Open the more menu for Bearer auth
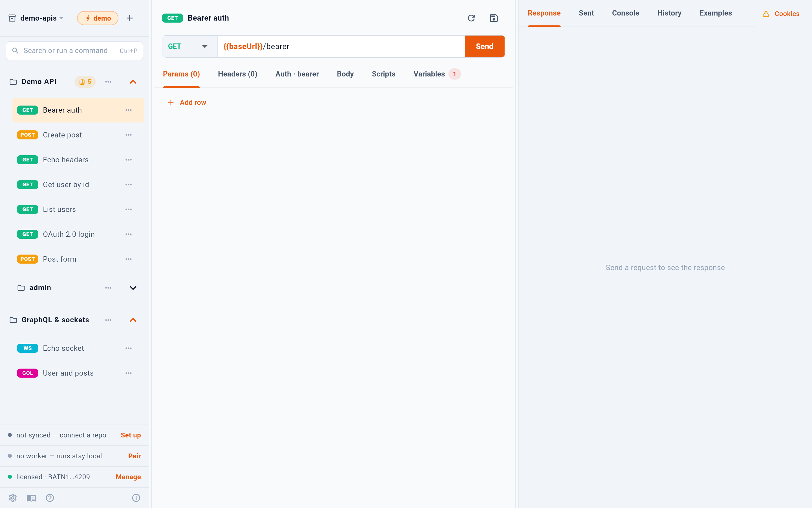The image size is (812, 508). pos(129,110)
